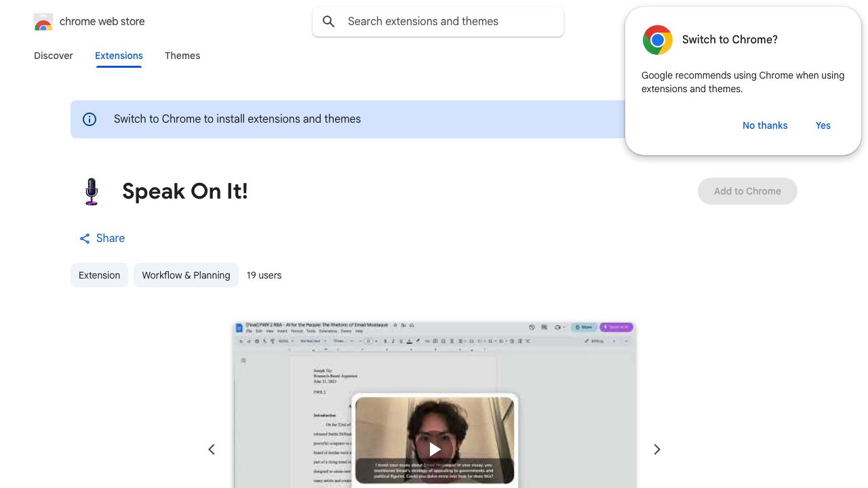Show the next screenshot with right arrow
This screenshot has width=868, height=488.
[x=656, y=449]
